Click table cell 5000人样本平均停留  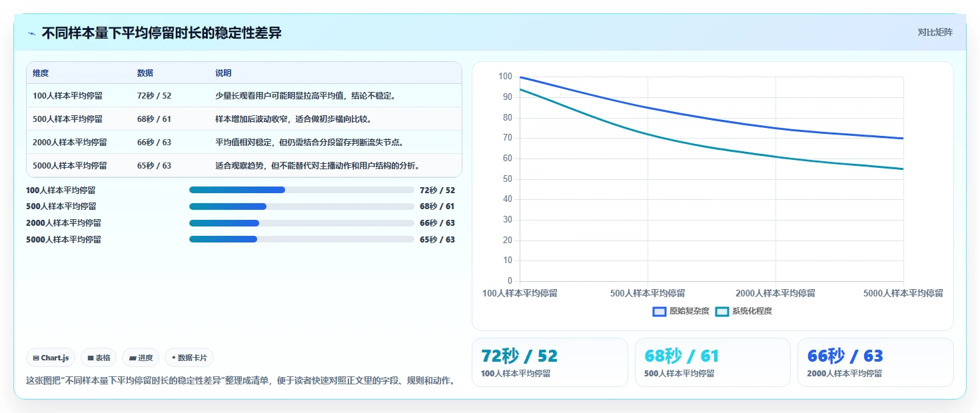click(70, 166)
